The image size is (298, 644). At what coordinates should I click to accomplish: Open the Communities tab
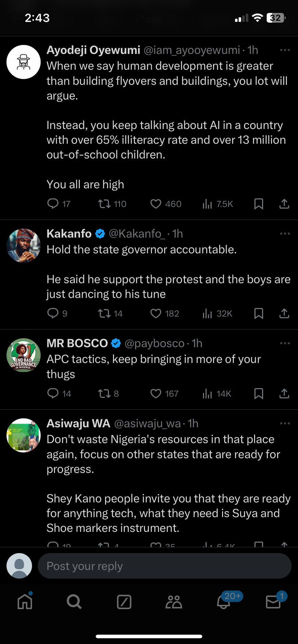(174, 602)
